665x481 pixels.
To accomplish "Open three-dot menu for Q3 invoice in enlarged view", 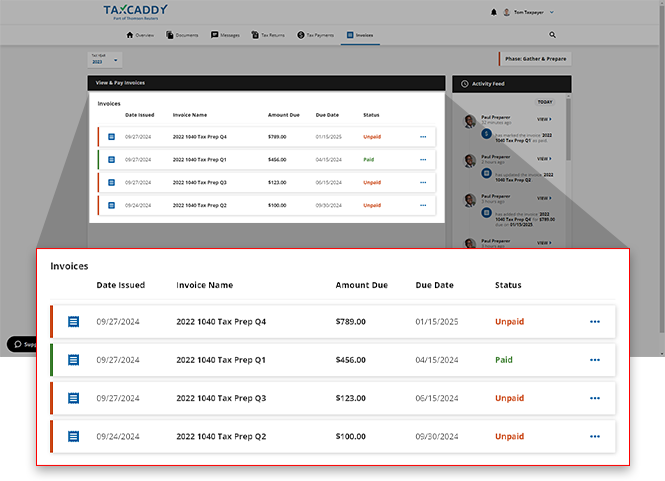I will click(595, 398).
